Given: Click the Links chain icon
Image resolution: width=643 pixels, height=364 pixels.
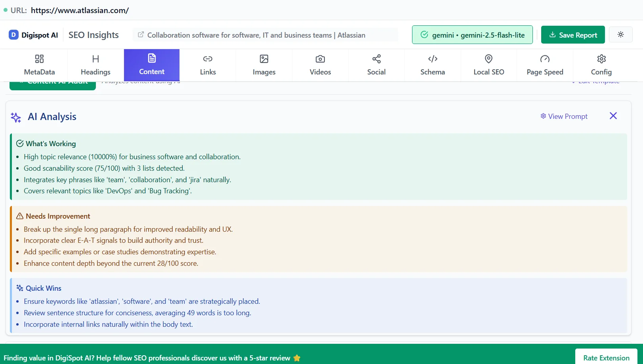Looking at the screenshot, I should pyautogui.click(x=208, y=59).
